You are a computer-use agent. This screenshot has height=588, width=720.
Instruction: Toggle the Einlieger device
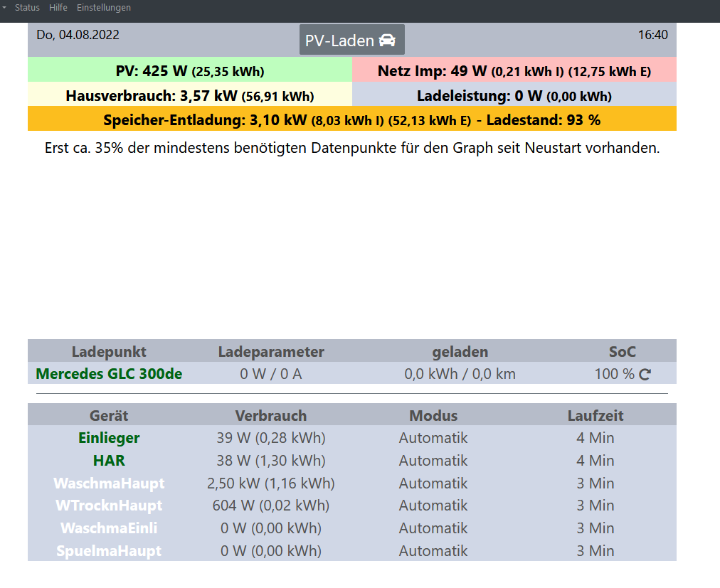(109, 438)
